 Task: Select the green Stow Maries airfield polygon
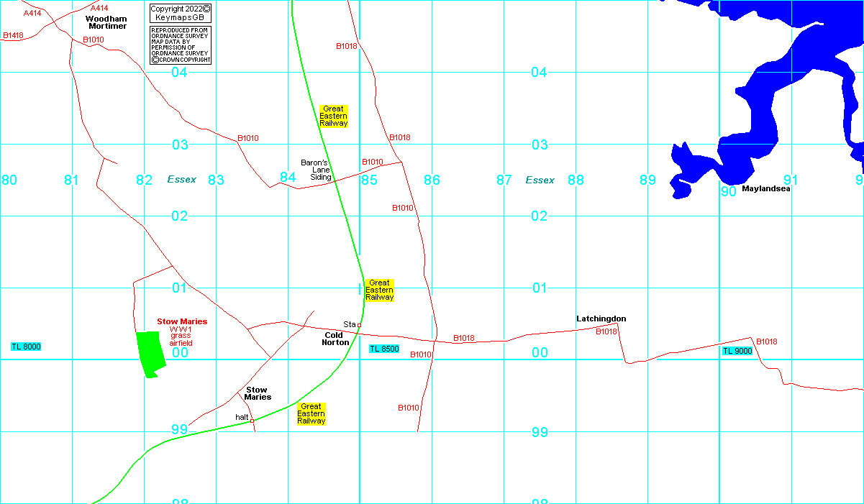[150, 353]
